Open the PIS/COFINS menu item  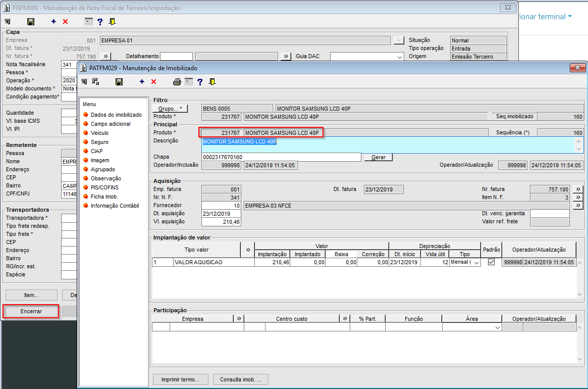104,187
